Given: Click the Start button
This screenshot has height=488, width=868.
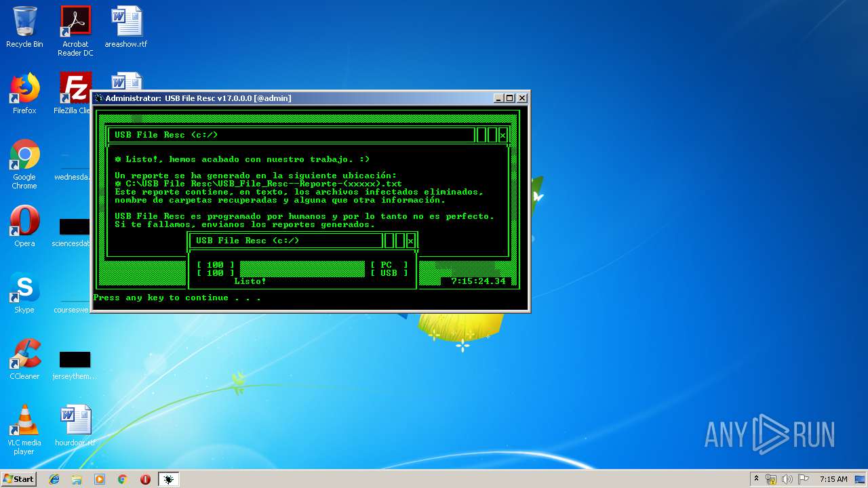Looking at the screenshot, I should tap(18, 479).
